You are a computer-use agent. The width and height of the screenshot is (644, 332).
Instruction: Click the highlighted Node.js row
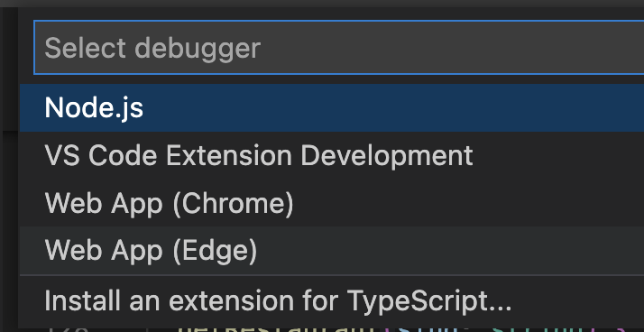(x=332, y=108)
